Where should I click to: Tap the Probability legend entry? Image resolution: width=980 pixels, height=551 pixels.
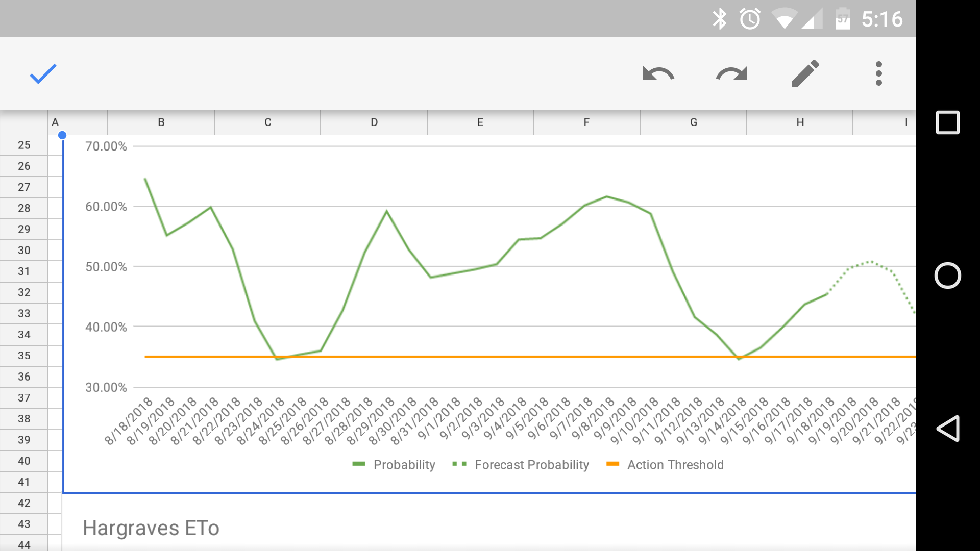pyautogui.click(x=404, y=465)
